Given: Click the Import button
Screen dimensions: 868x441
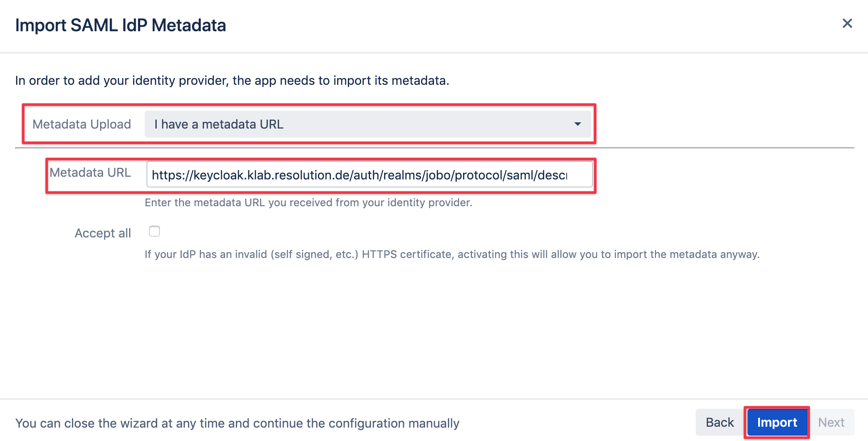Looking at the screenshot, I should point(777,422).
